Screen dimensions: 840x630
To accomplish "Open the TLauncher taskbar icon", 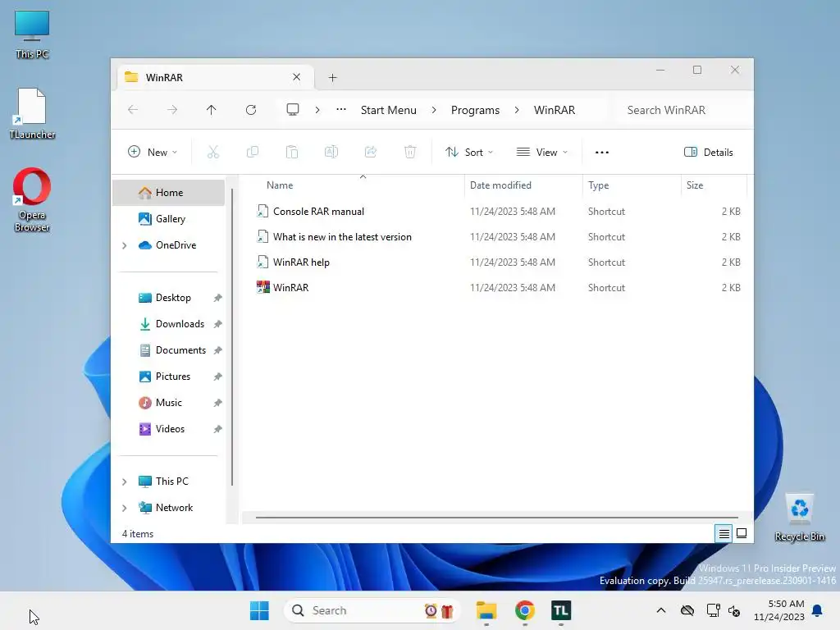I will click(x=561, y=610).
